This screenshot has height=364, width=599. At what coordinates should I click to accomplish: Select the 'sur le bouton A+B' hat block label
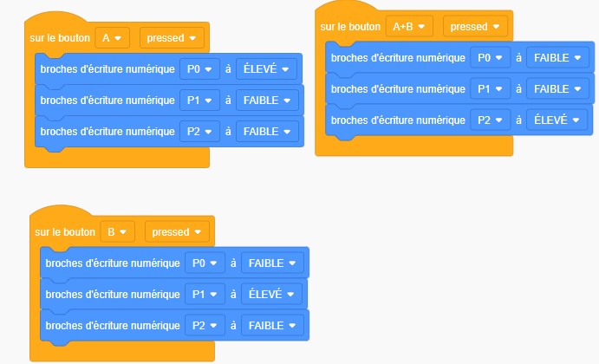click(350, 27)
